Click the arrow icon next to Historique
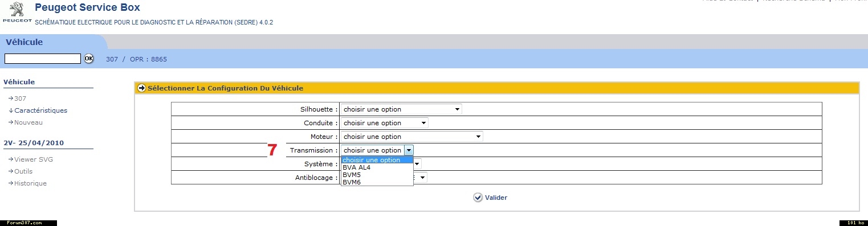This screenshot has height=226, width=868. pyautogui.click(x=11, y=184)
